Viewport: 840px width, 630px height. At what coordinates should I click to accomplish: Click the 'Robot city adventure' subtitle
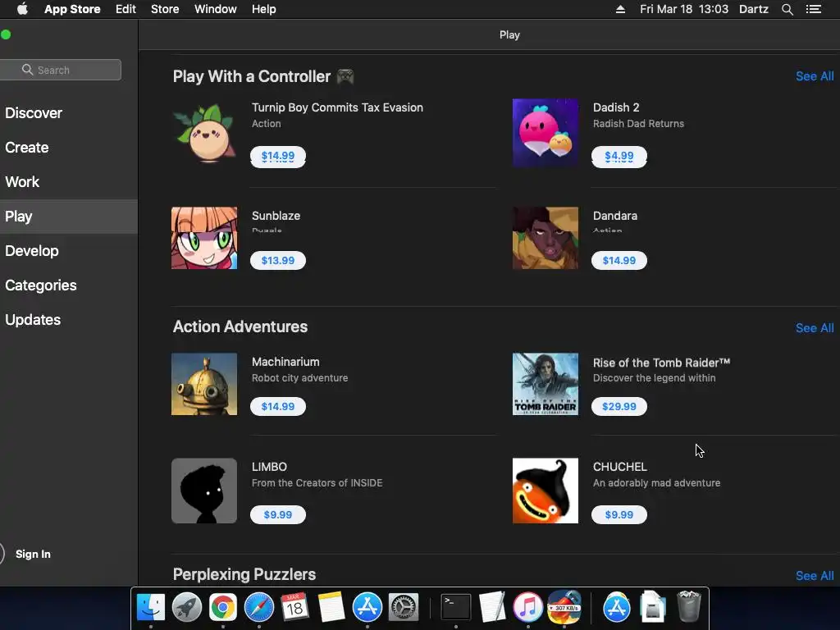tap(300, 377)
